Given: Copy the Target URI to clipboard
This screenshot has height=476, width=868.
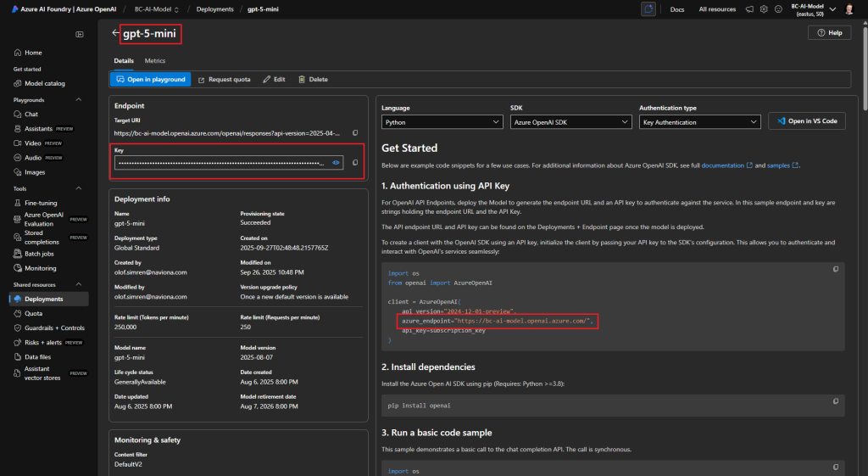Looking at the screenshot, I should pos(355,133).
